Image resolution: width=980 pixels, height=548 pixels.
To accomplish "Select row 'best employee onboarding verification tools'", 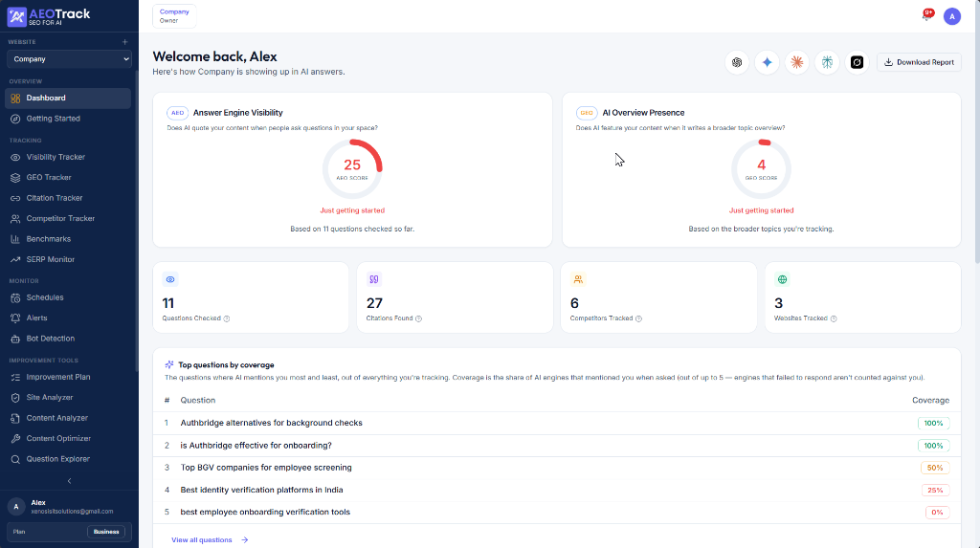I will (x=557, y=513).
